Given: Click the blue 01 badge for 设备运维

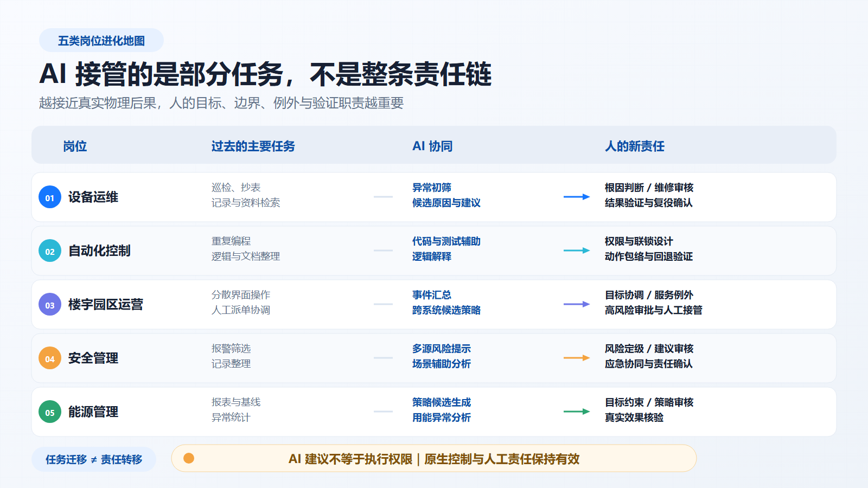Looking at the screenshot, I should [50, 197].
